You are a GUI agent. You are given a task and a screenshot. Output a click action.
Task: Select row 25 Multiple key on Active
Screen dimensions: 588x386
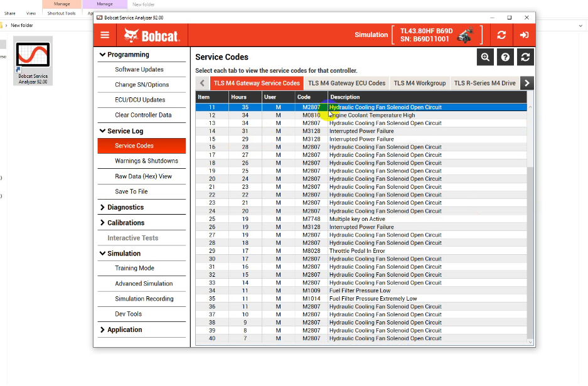click(361, 218)
